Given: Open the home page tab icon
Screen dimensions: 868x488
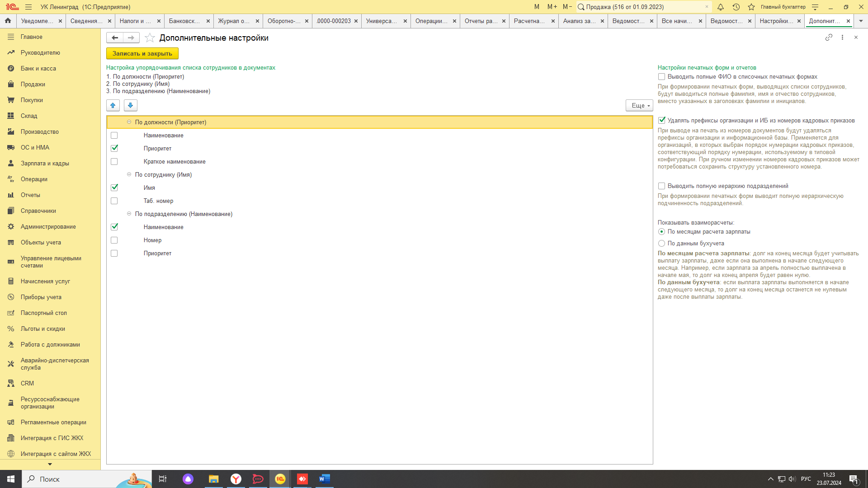Looking at the screenshot, I should (8, 21).
